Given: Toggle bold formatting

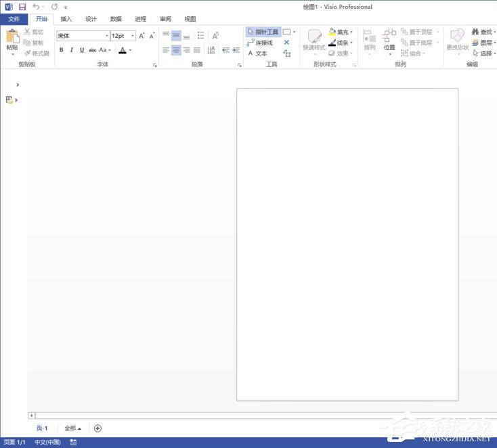Looking at the screenshot, I should pos(62,50).
